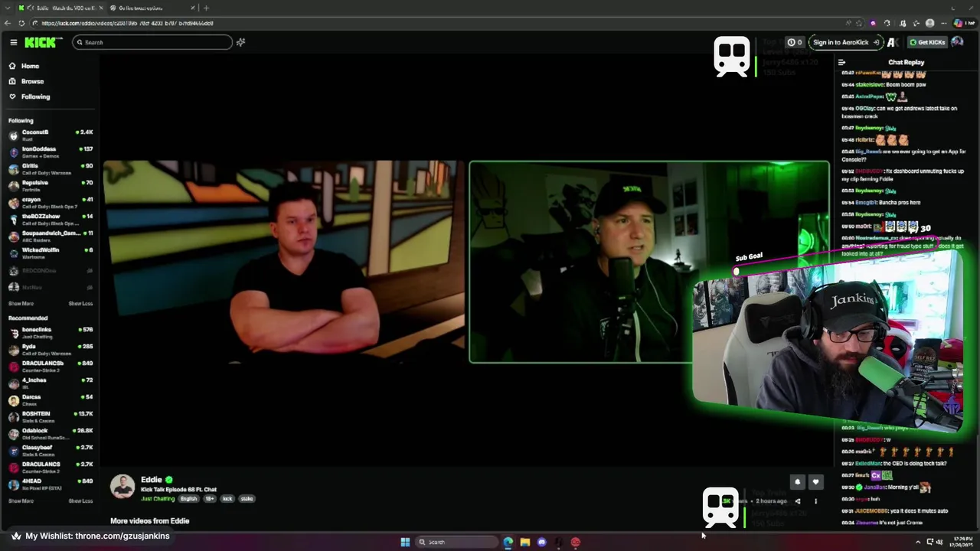
Task: Focus the Kick search box
Action: click(x=152, y=42)
